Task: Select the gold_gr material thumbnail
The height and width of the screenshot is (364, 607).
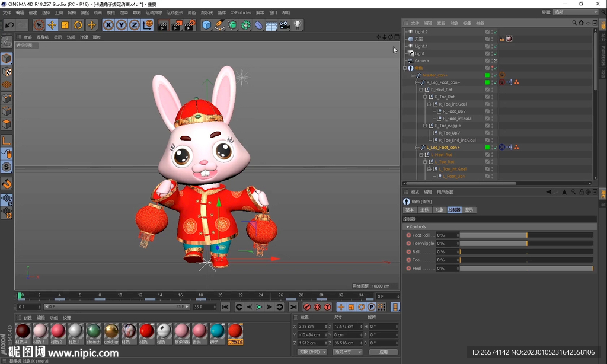Action: [x=111, y=333]
